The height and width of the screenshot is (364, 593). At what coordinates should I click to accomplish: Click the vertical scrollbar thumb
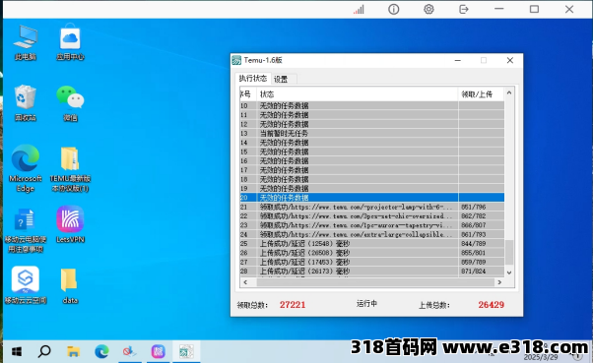pos(509,252)
